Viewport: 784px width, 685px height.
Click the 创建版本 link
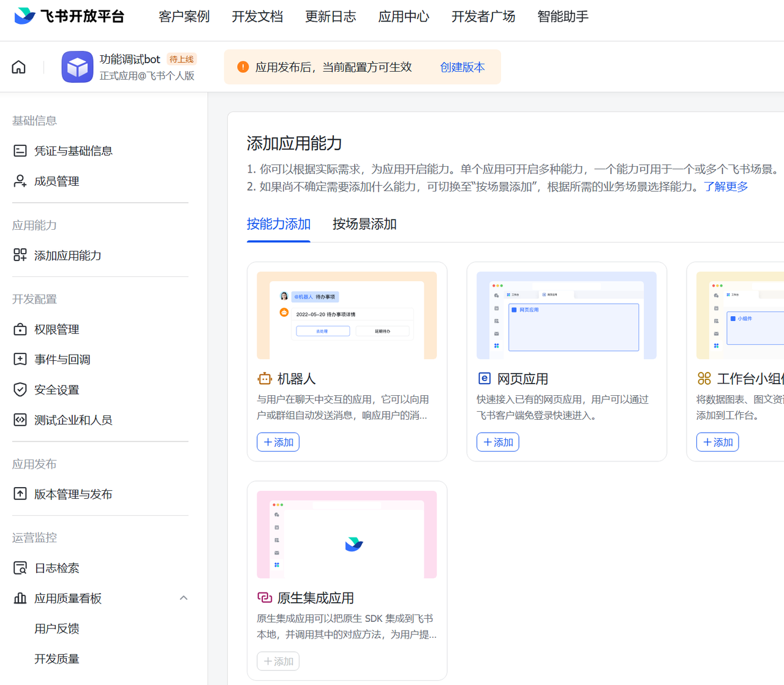pyautogui.click(x=462, y=67)
